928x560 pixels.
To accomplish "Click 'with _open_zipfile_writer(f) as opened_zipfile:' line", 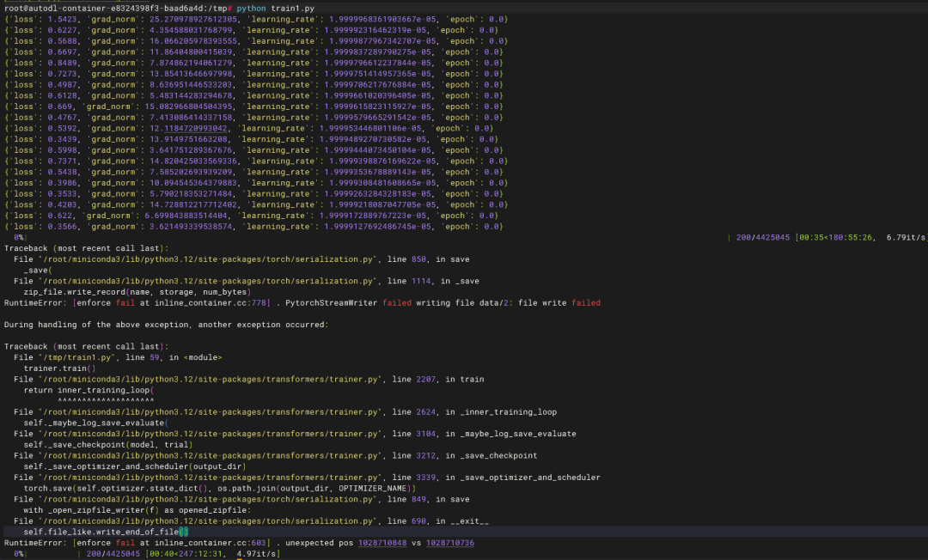I will 137,510.
